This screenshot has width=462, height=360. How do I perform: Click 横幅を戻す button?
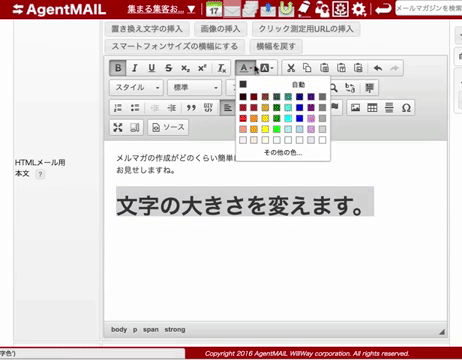pyautogui.click(x=276, y=46)
